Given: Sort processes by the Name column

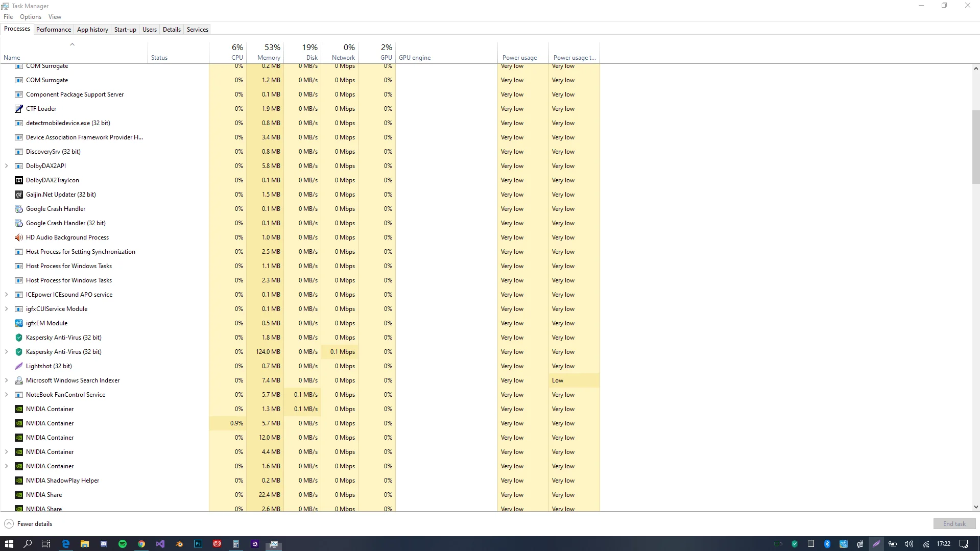Looking at the screenshot, I should click(74, 52).
